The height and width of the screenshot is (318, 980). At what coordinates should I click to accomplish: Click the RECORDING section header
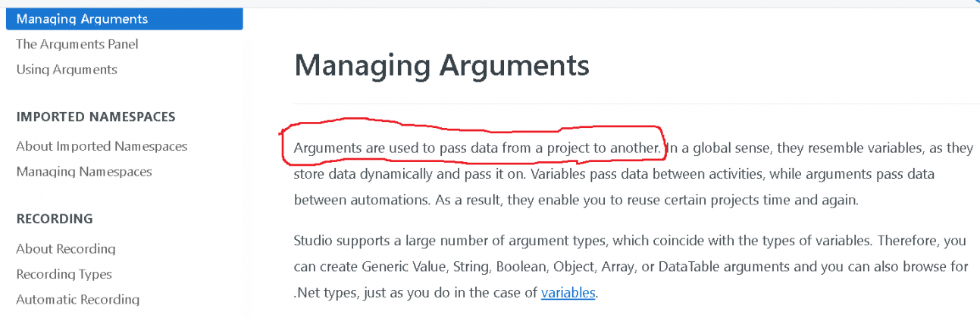(55, 219)
